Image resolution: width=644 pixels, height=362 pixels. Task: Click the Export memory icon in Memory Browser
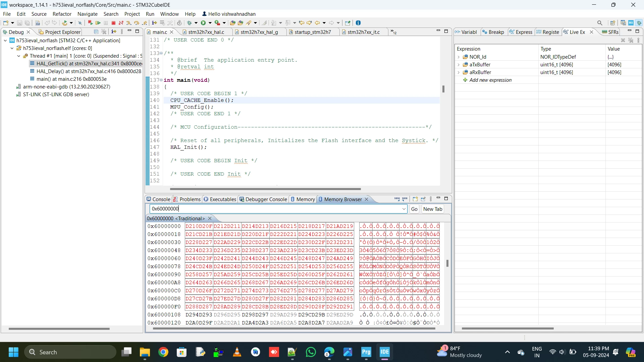(x=405, y=199)
